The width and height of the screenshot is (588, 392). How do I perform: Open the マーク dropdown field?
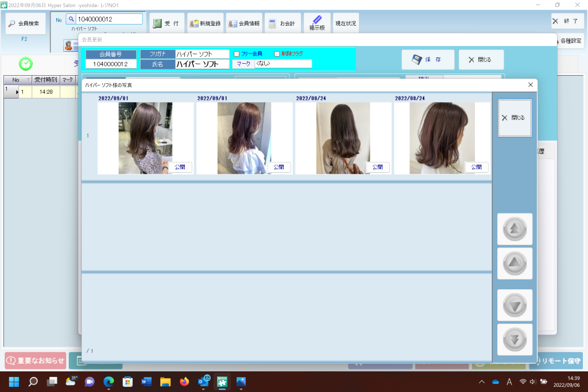(283, 64)
